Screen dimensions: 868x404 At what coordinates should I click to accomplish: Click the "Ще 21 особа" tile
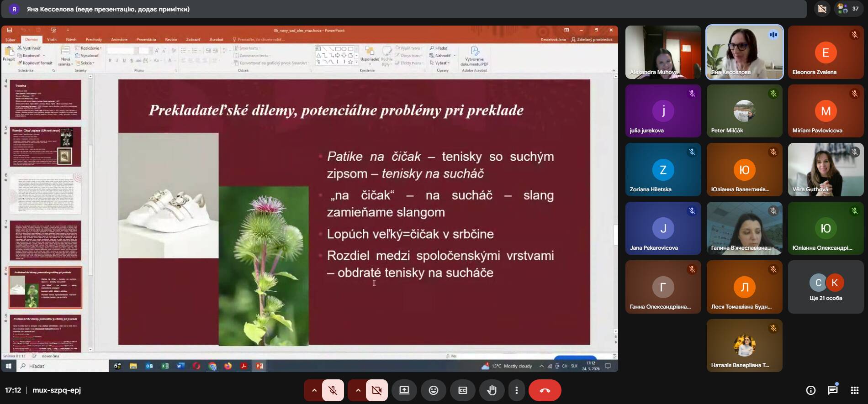click(825, 287)
